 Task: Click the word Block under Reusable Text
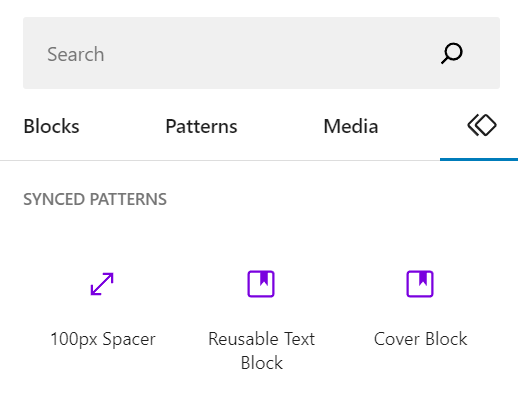click(x=262, y=363)
